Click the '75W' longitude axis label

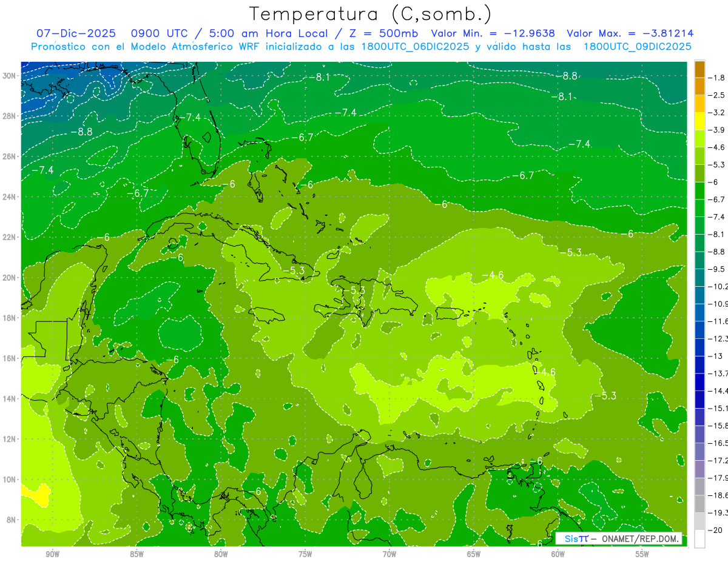point(305,555)
